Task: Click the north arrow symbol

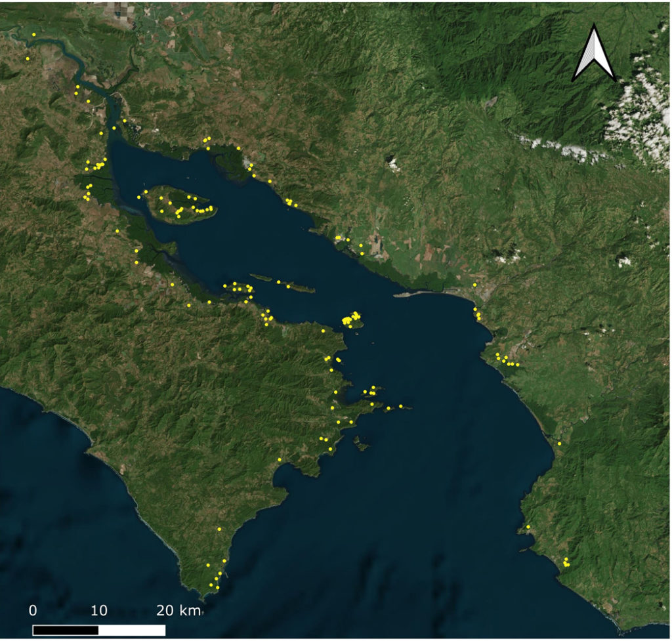Action: [594, 53]
